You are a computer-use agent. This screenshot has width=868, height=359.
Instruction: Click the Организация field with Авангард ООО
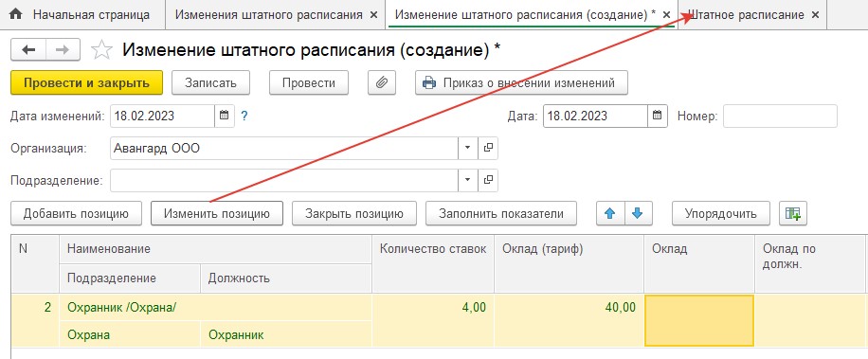point(284,148)
